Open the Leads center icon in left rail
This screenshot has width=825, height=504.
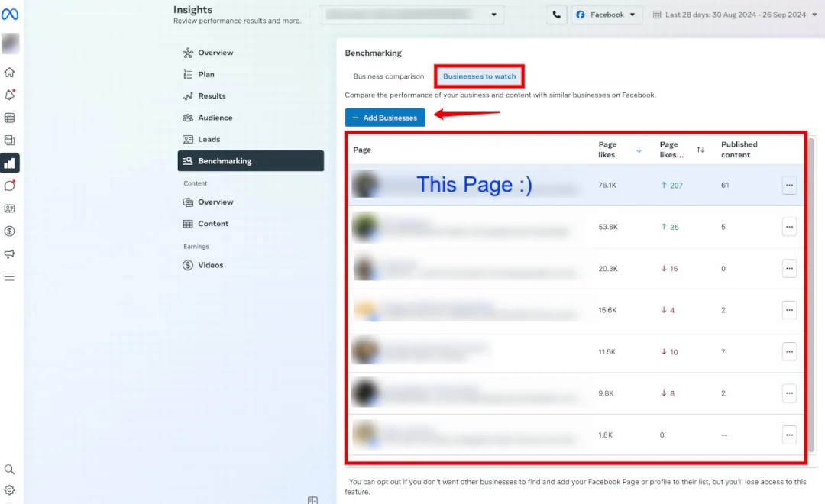coord(9,208)
